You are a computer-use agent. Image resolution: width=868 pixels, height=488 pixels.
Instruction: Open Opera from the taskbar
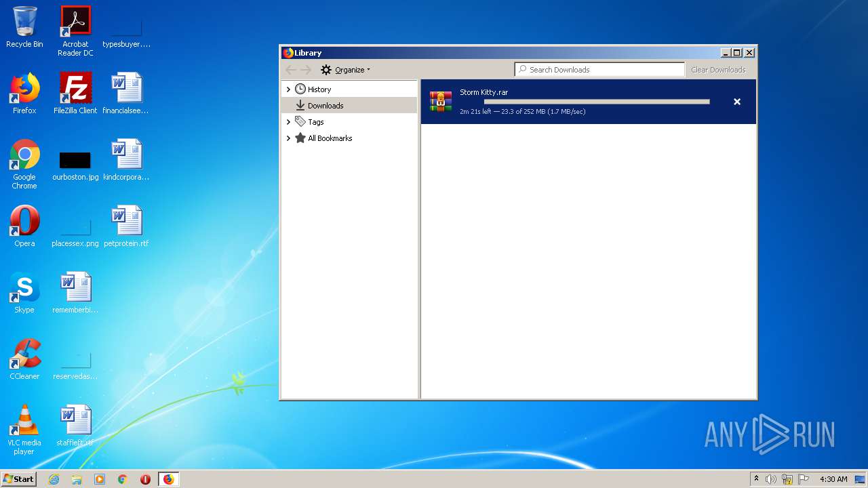pos(145,479)
